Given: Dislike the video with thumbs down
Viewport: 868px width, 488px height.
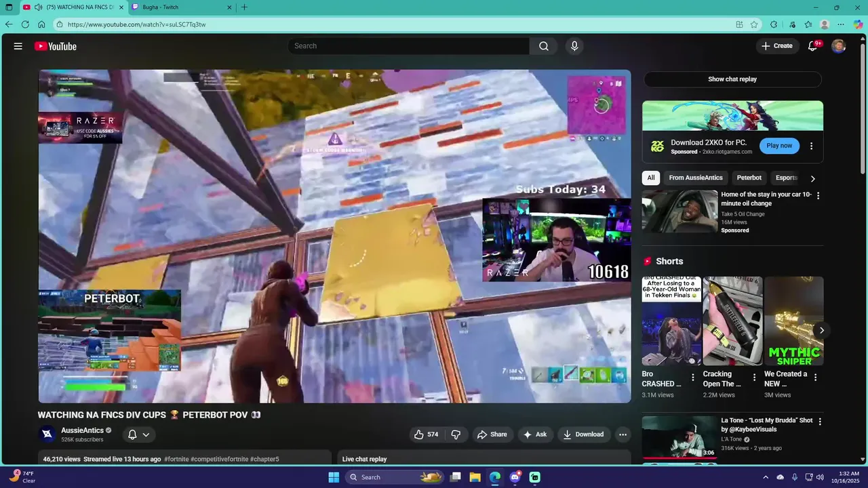Looking at the screenshot, I should pyautogui.click(x=456, y=434).
